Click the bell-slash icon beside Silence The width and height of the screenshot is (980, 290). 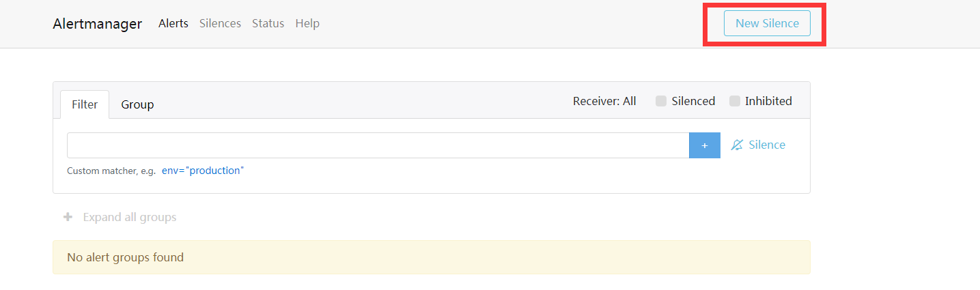737,145
